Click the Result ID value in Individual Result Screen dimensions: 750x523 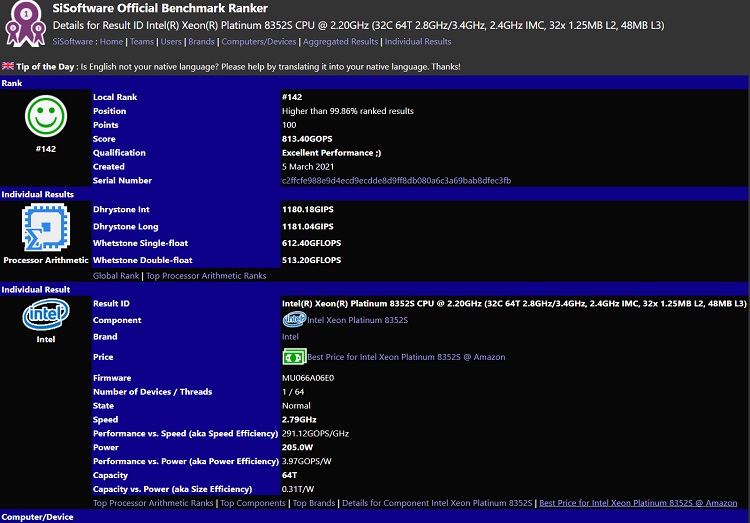(x=514, y=303)
